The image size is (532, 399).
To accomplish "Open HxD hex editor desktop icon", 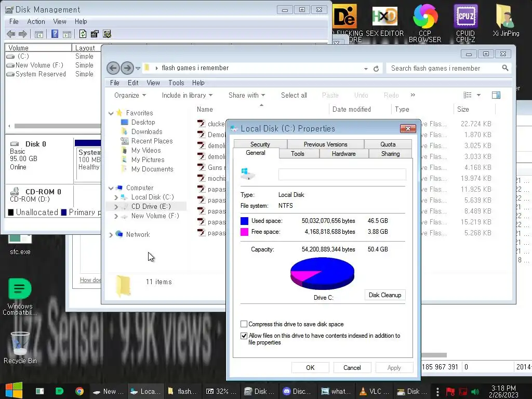I will click(384, 22).
